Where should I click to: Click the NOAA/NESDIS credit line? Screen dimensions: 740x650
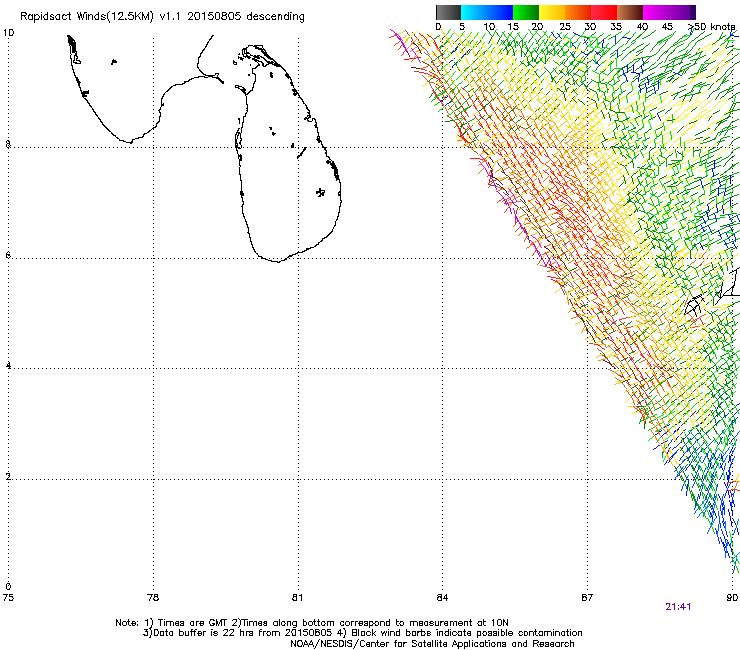(432, 644)
